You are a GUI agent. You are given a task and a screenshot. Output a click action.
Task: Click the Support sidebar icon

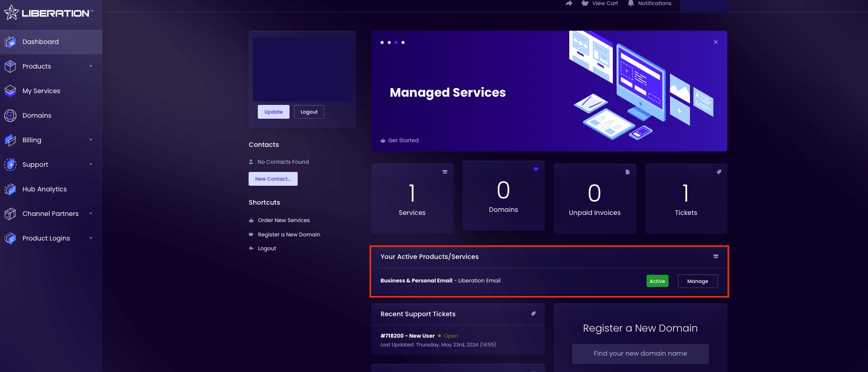pyautogui.click(x=10, y=165)
